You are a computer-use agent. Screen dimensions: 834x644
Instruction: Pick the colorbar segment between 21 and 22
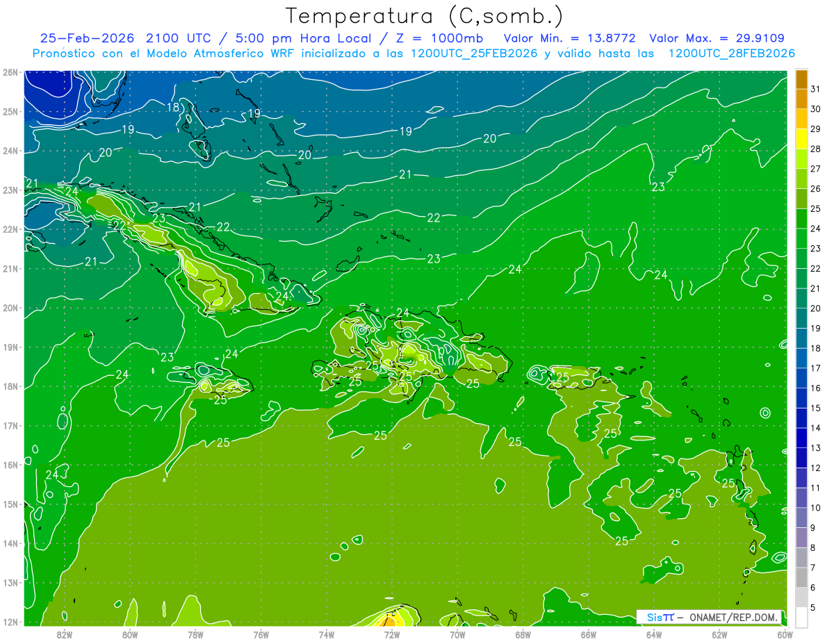click(x=801, y=279)
